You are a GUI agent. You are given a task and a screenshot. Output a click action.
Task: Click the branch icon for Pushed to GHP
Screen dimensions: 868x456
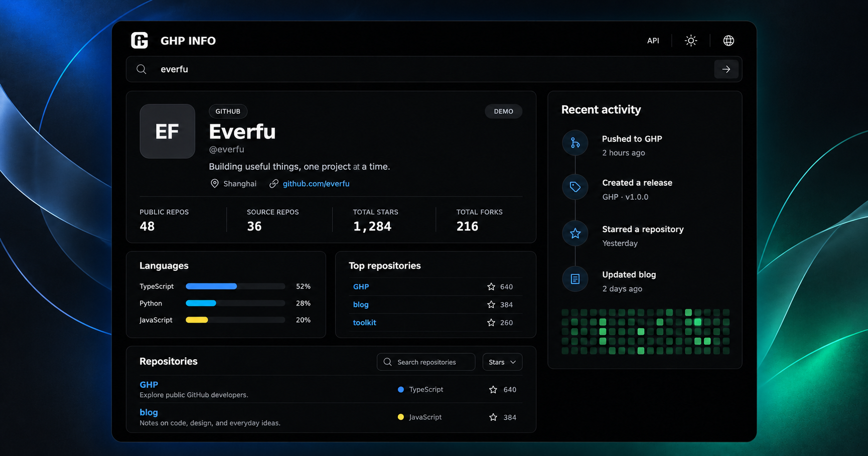(x=575, y=143)
